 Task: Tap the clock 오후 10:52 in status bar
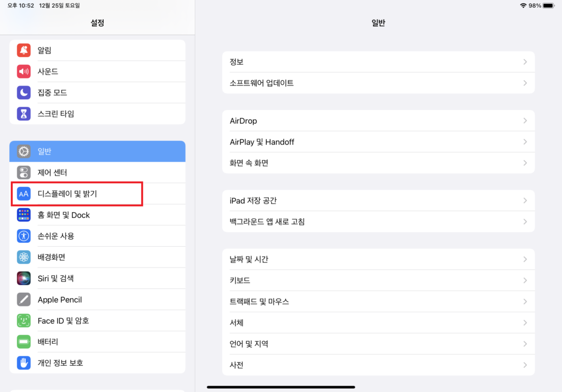[x=21, y=5]
